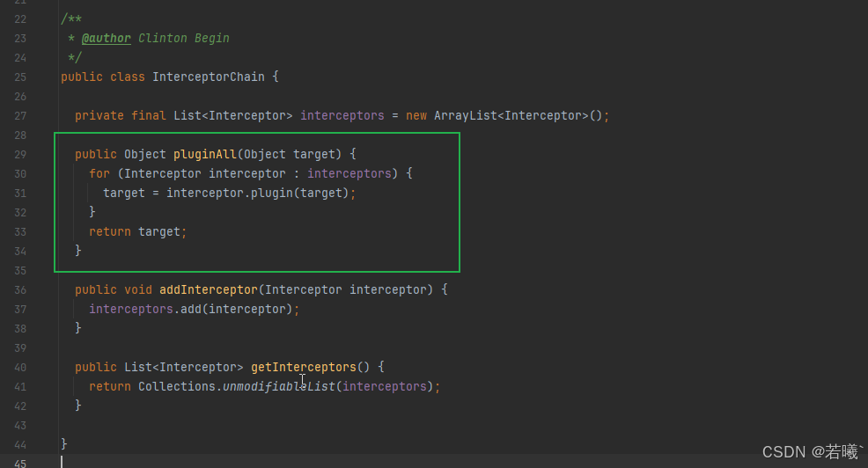Click unmodifiableList call on line 41
The image size is (868, 468).
click(279, 387)
